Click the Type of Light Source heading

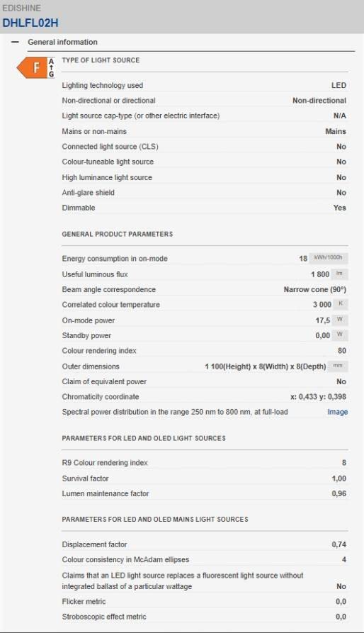pos(101,60)
